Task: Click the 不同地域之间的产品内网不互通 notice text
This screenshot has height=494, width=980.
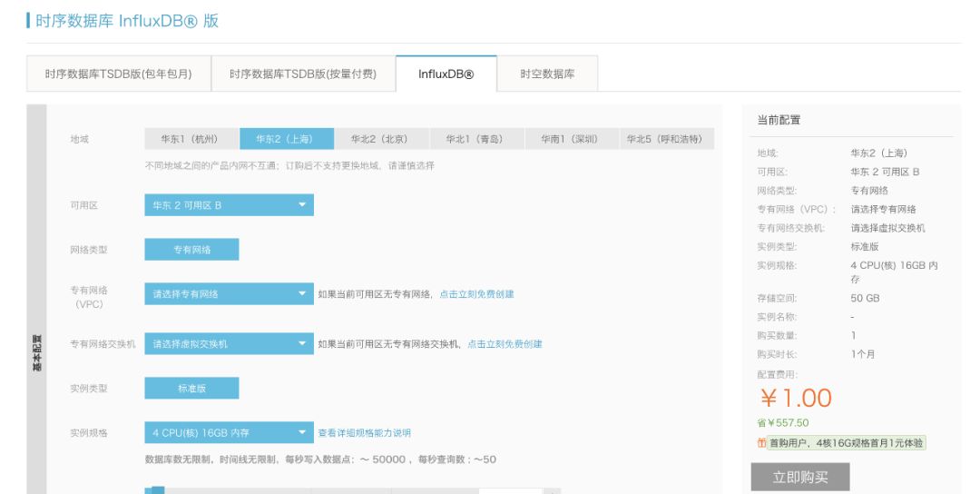Action: tap(289, 165)
